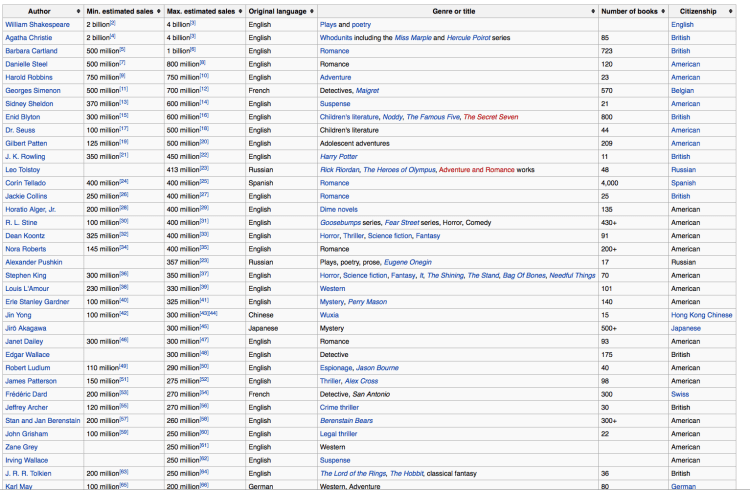Open Jackie Collins author link
750x490 pixels.
26,196
